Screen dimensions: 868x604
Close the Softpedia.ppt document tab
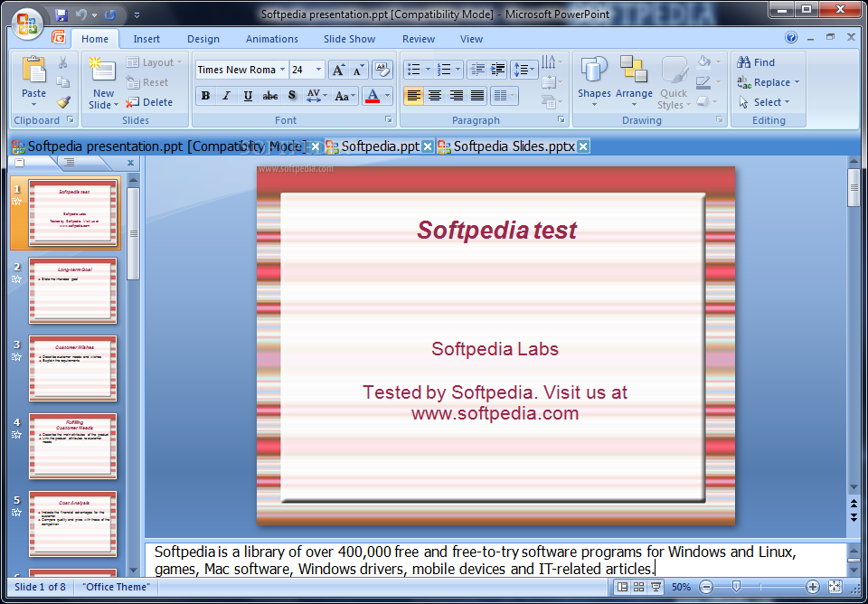(x=428, y=146)
